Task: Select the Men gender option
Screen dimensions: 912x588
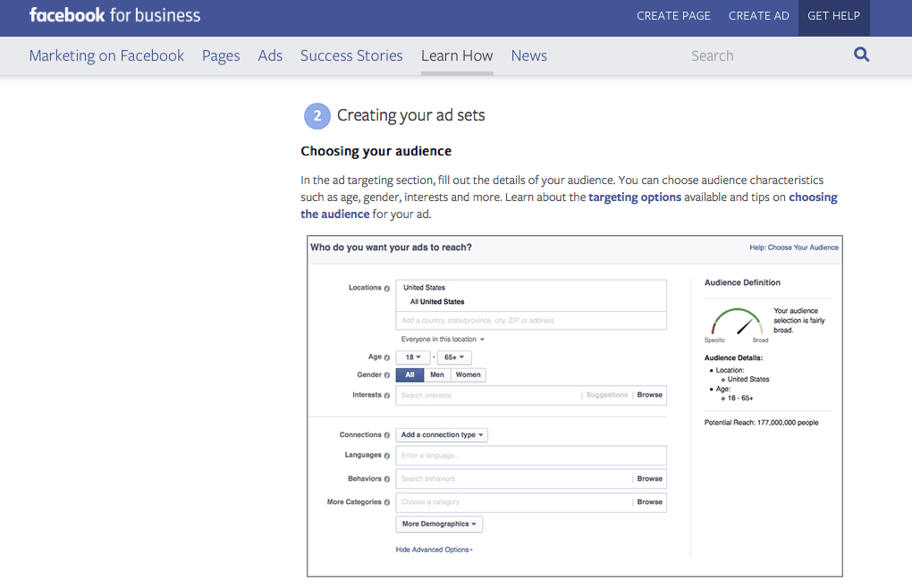Action: pyautogui.click(x=437, y=375)
